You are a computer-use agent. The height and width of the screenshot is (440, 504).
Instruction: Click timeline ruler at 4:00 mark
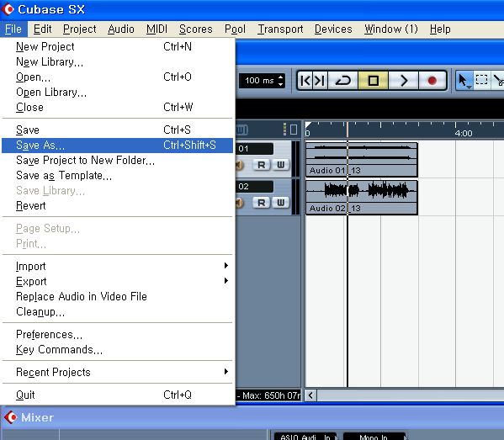463,133
